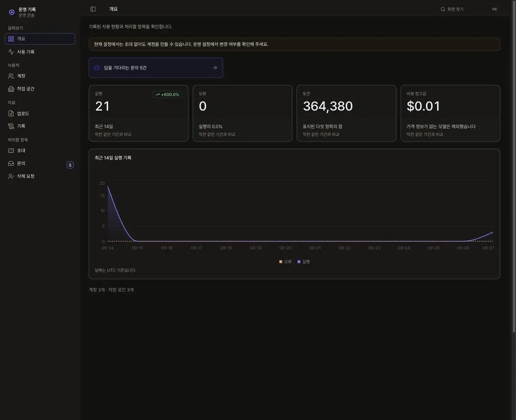Click the 업로드 file icon
The image size is (516, 420).
(x=11, y=114)
